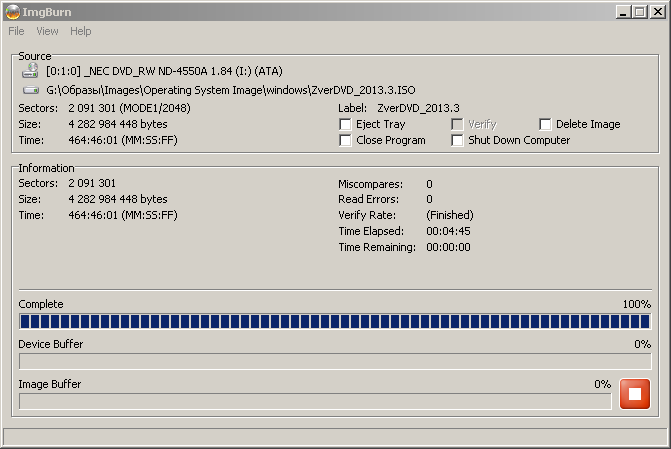The height and width of the screenshot is (449, 671).
Task: Click the red Stop button
Action: (x=635, y=394)
